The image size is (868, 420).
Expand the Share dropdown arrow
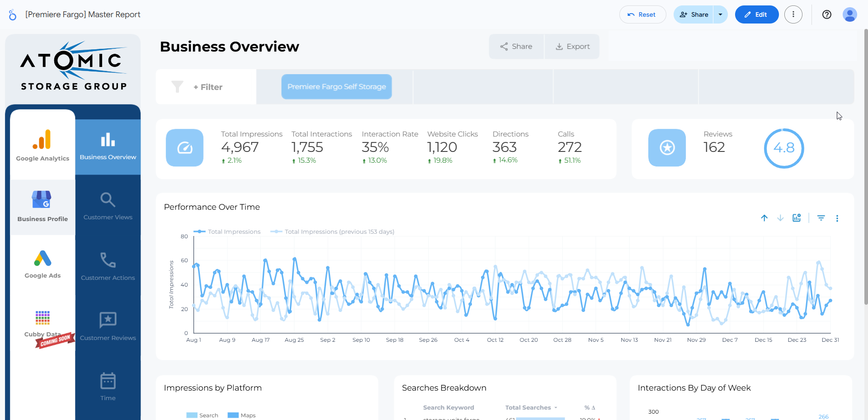pyautogui.click(x=721, y=14)
